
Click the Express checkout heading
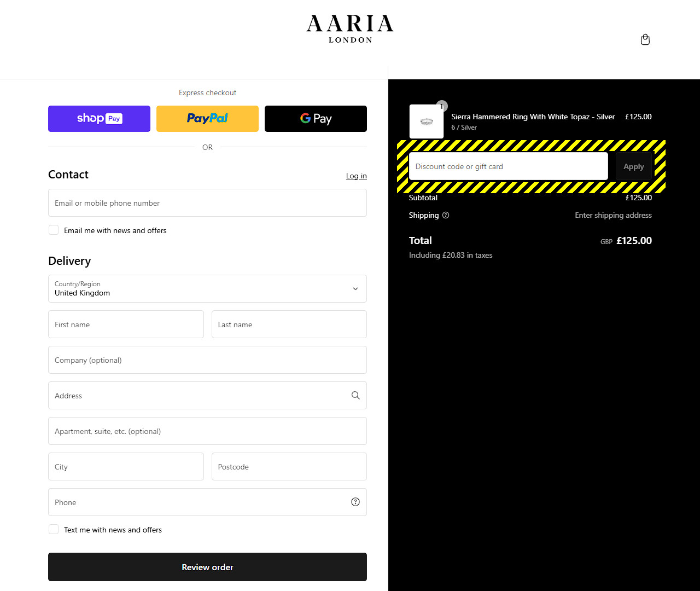(207, 92)
